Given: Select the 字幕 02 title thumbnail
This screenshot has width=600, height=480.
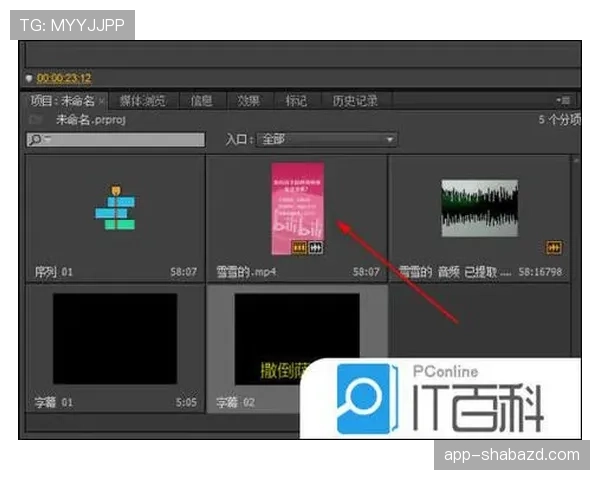Looking at the screenshot, I should pos(297,339).
